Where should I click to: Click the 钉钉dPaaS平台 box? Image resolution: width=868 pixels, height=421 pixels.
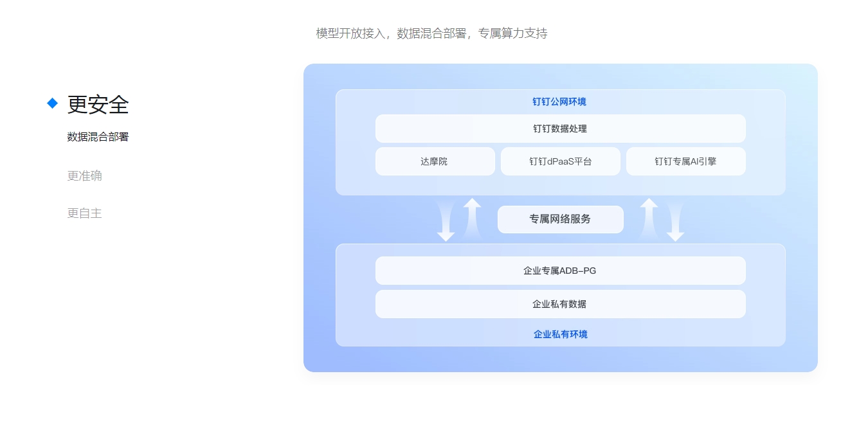point(560,161)
